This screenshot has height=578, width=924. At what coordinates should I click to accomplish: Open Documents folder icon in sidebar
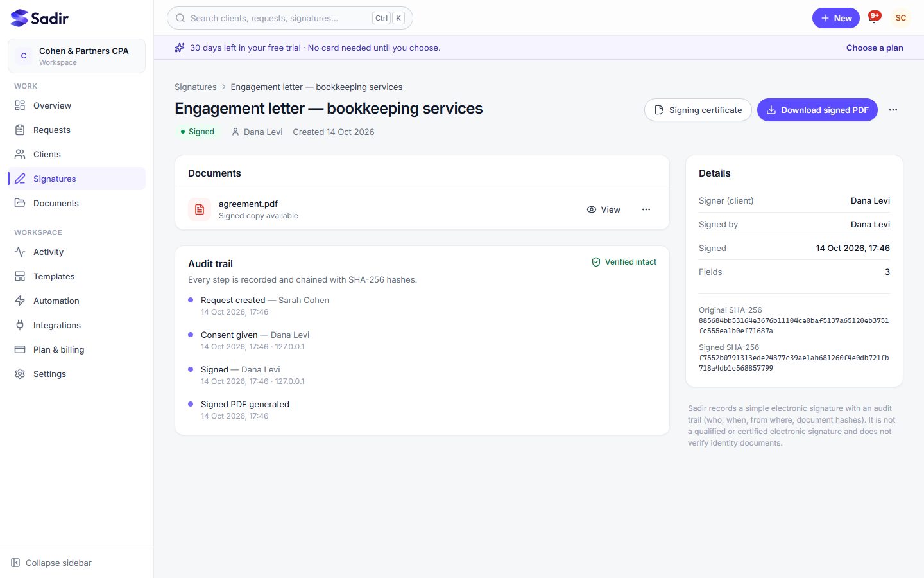click(x=20, y=203)
